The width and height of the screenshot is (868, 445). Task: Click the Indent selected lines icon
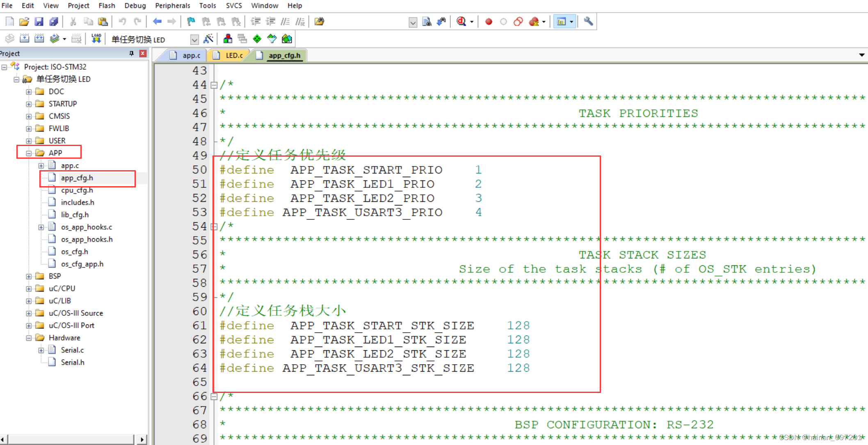pyautogui.click(x=256, y=21)
